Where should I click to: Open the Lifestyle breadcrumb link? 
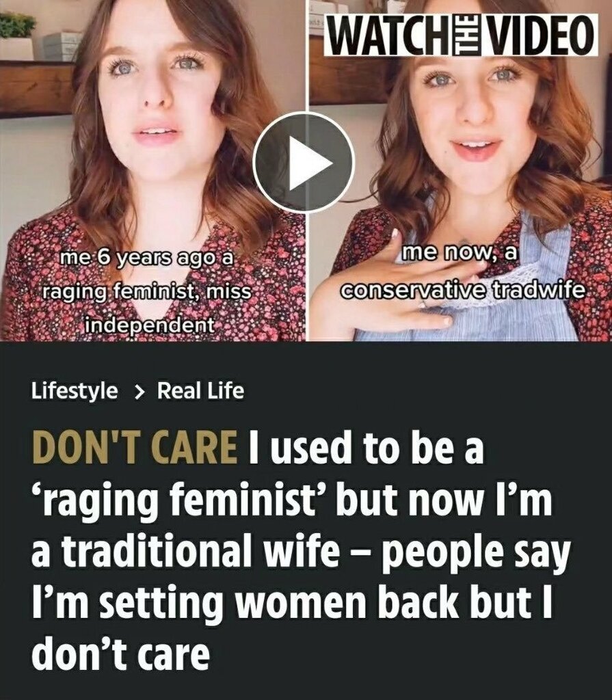(x=75, y=390)
